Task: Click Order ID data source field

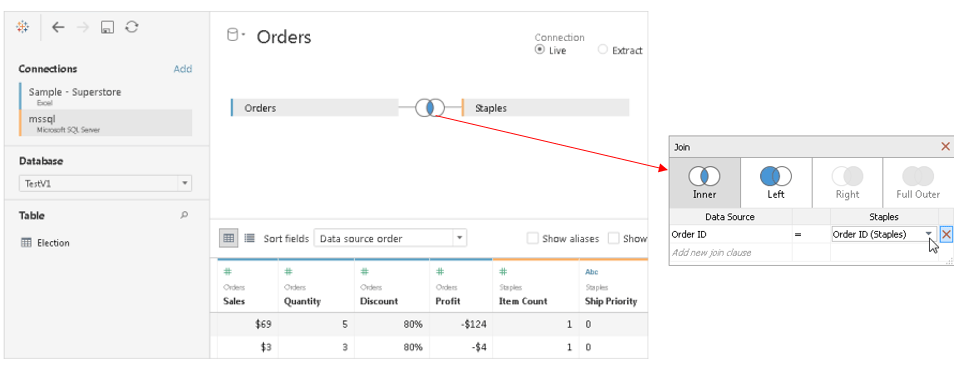Action: (x=731, y=234)
